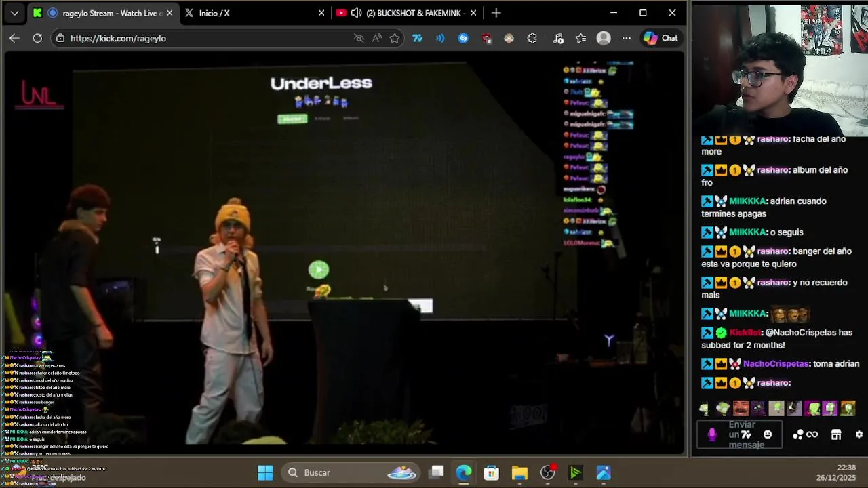Open the Shazam extension icon
868x488 pixels.
463,38
